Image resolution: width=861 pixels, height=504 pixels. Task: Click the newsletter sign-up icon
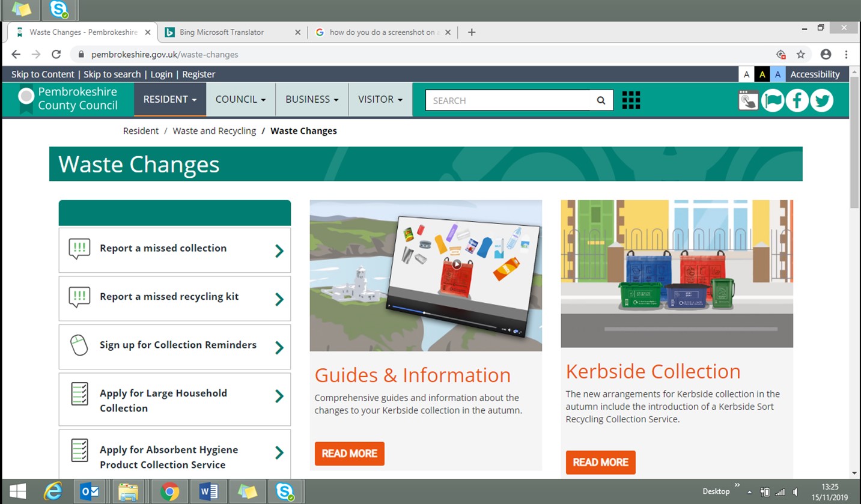pos(747,100)
